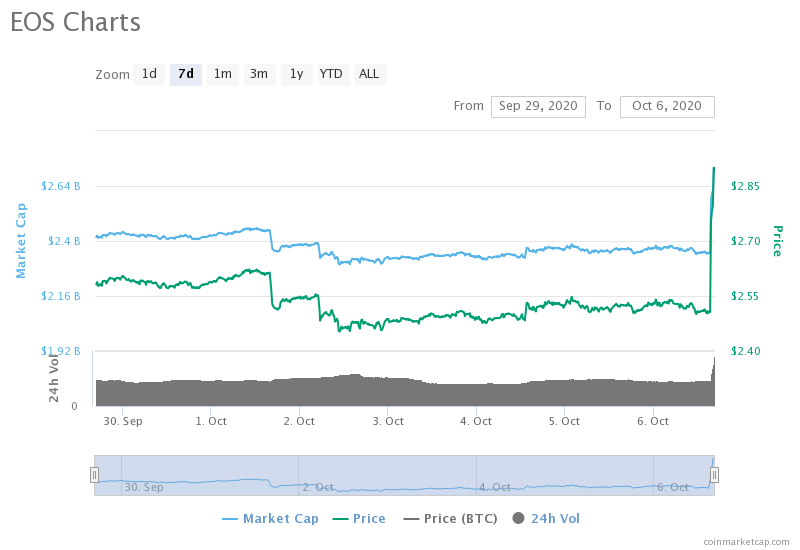
Task: Toggle Price (BTC) series in legend
Action: pos(451,519)
